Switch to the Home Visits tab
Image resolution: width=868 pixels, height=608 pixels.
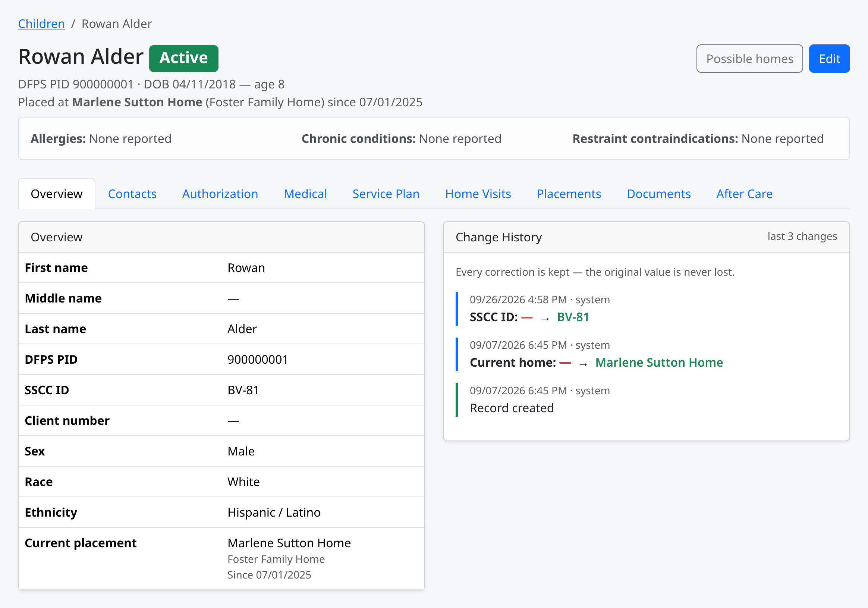click(478, 194)
